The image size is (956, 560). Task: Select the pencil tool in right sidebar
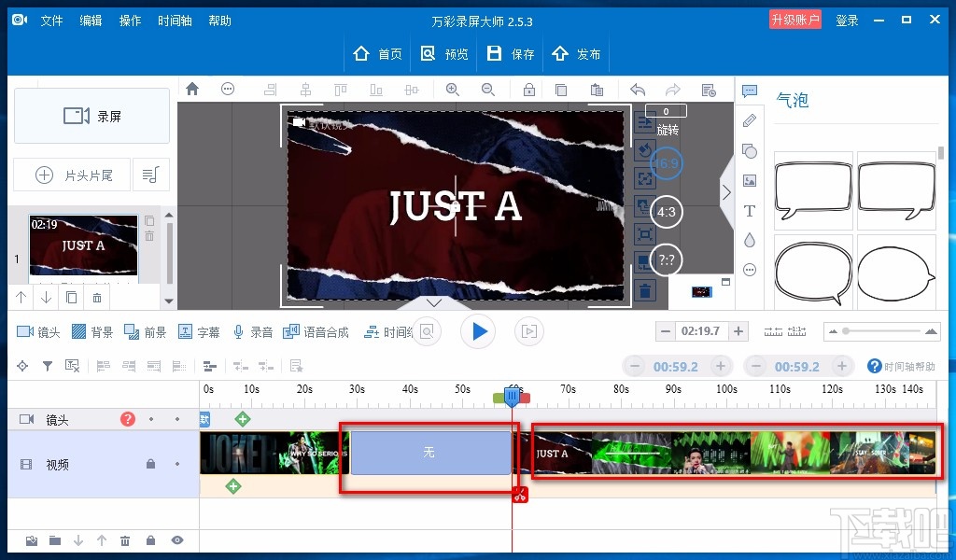[x=750, y=120]
